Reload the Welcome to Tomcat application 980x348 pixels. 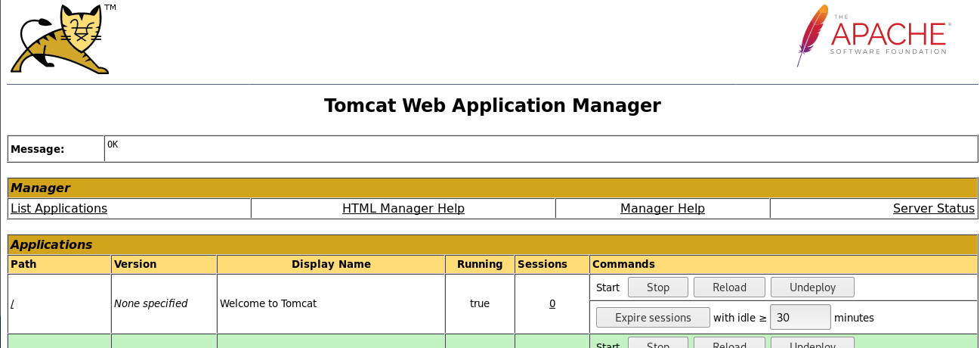(x=729, y=287)
